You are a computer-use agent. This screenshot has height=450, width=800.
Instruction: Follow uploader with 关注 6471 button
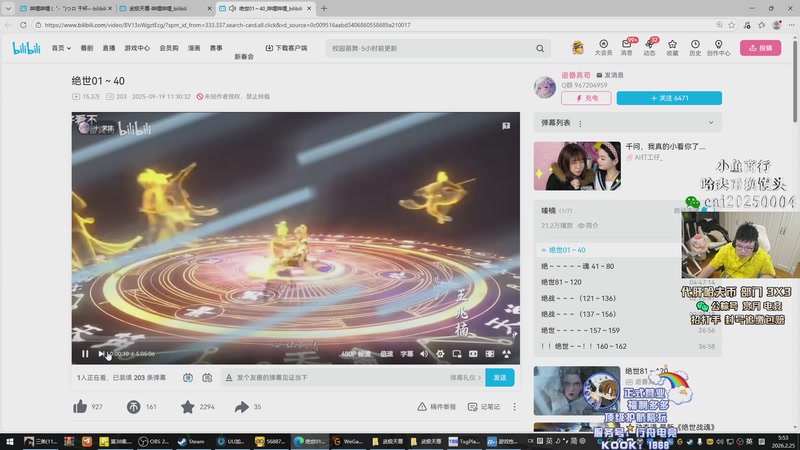pos(669,98)
